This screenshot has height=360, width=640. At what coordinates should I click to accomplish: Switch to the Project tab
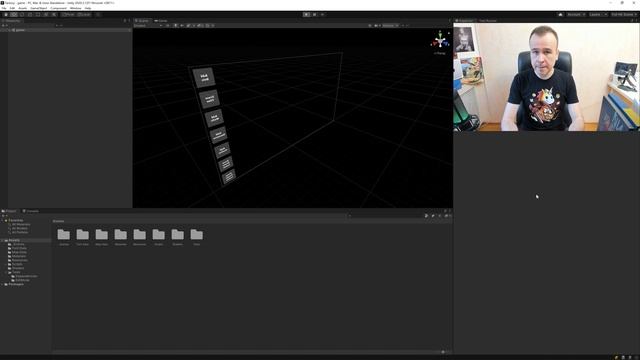coord(10,211)
